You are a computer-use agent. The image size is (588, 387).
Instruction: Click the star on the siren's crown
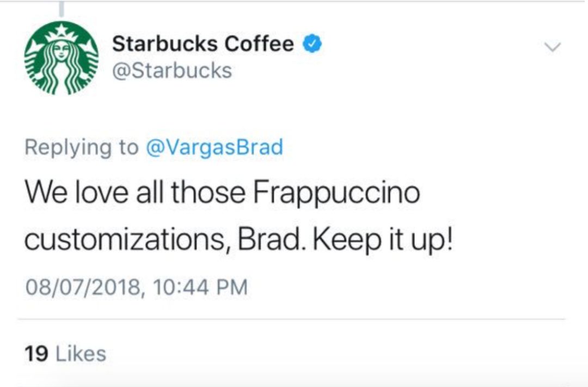(62, 29)
